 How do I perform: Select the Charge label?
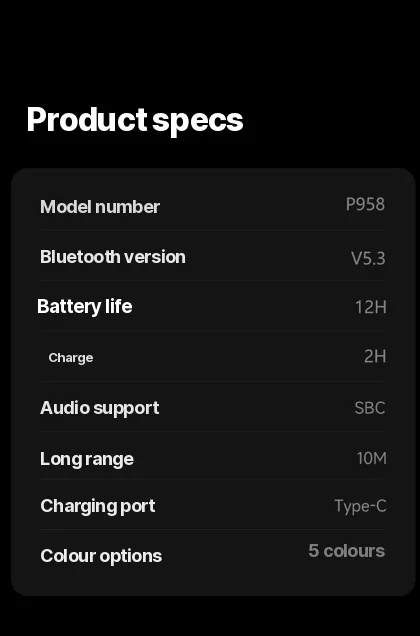(x=71, y=358)
